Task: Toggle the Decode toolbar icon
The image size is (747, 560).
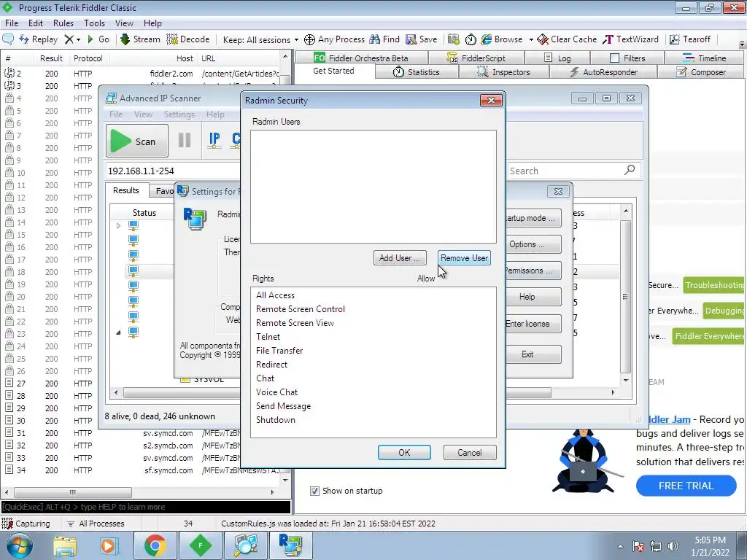Action: [x=172, y=39]
